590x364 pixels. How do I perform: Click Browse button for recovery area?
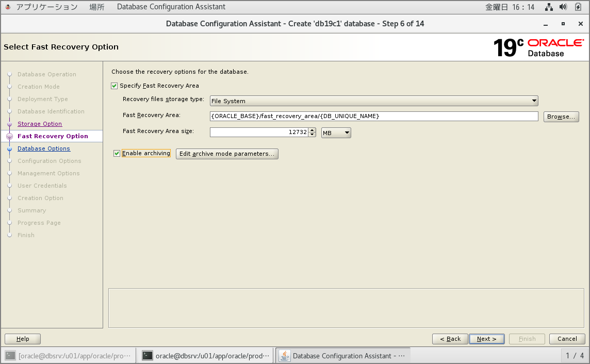click(561, 117)
